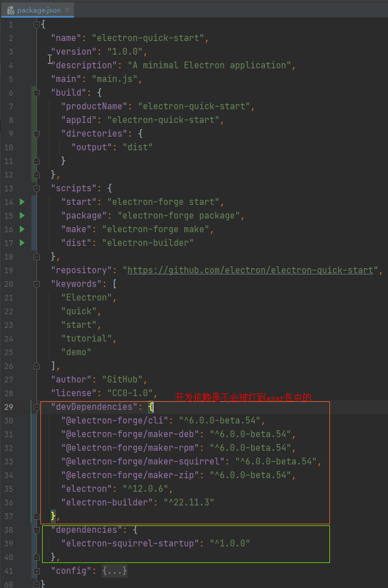Collapse the "keywords" array fold marker
Viewport: 388px width, 588px height.
coord(36,284)
